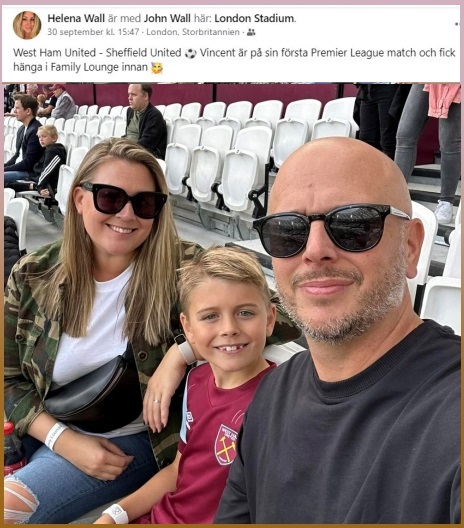Open tagged John Wall's profile link

pos(167,18)
